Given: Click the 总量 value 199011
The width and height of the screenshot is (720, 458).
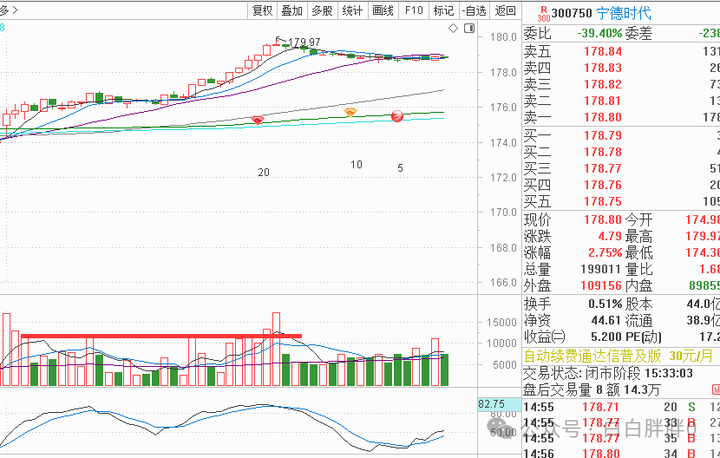Looking at the screenshot, I should click(601, 269).
